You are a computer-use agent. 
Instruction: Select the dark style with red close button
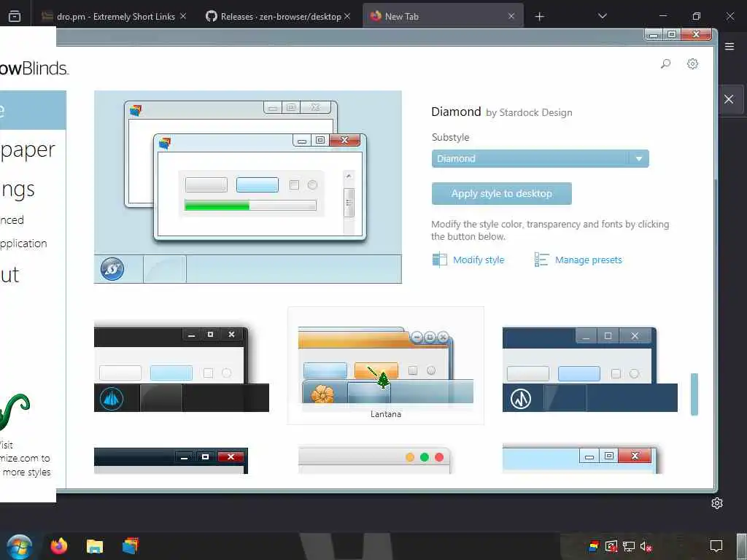pyautogui.click(x=171, y=461)
